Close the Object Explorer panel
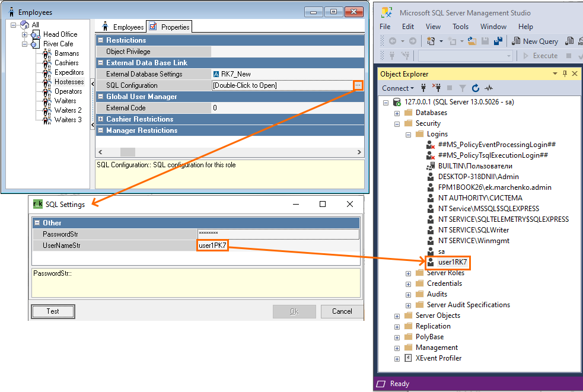 coord(575,74)
